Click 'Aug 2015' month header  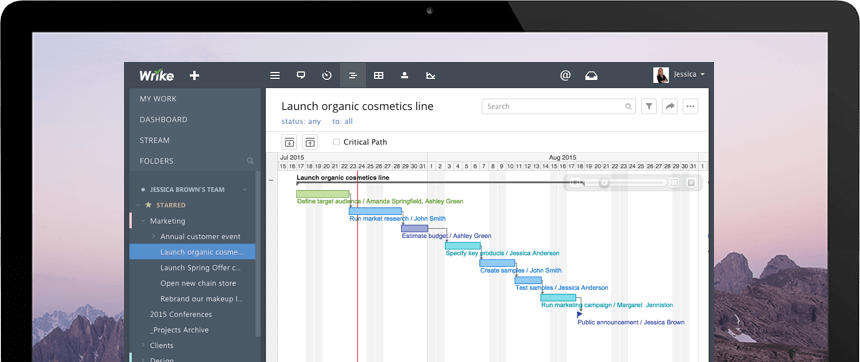pyautogui.click(x=563, y=157)
